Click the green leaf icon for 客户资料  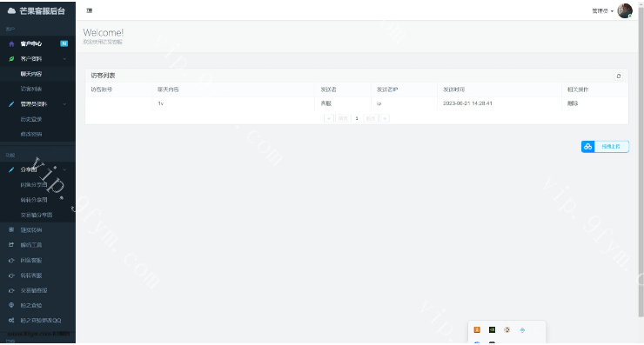pyautogui.click(x=11, y=59)
